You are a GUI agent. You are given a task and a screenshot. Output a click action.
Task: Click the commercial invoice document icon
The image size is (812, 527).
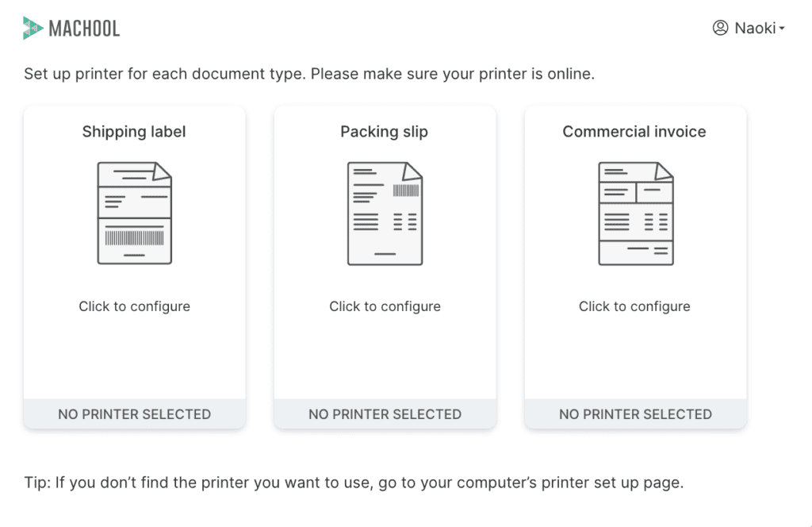(x=634, y=212)
